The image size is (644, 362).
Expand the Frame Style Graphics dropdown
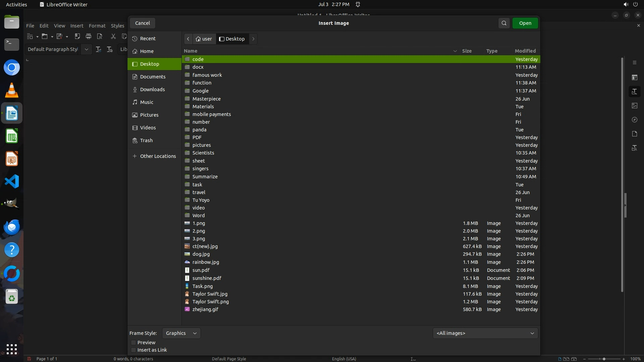[x=181, y=333]
